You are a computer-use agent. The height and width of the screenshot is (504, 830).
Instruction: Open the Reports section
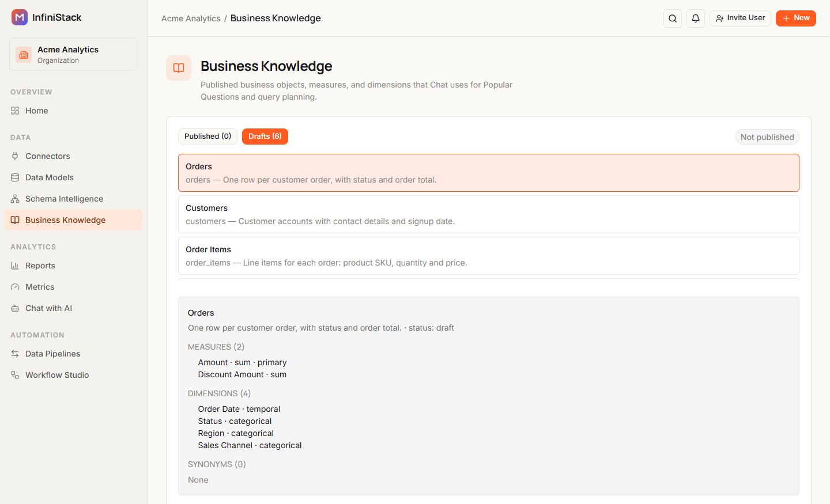tap(73, 266)
